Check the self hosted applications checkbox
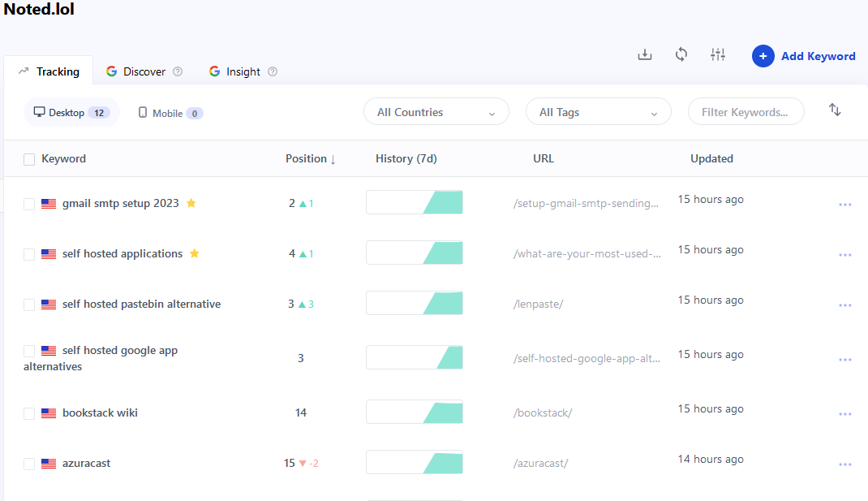The width and height of the screenshot is (868, 501). pyautogui.click(x=29, y=254)
